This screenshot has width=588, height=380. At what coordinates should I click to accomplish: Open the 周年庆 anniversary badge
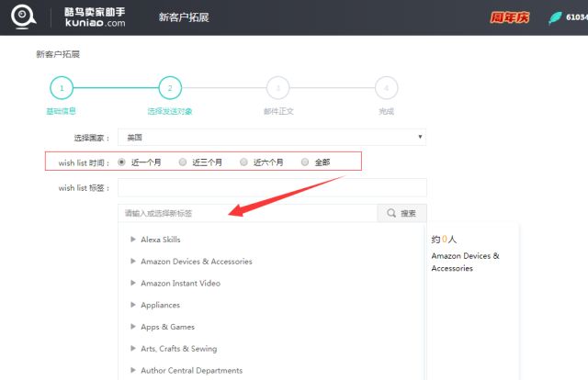pyautogui.click(x=510, y=17)
